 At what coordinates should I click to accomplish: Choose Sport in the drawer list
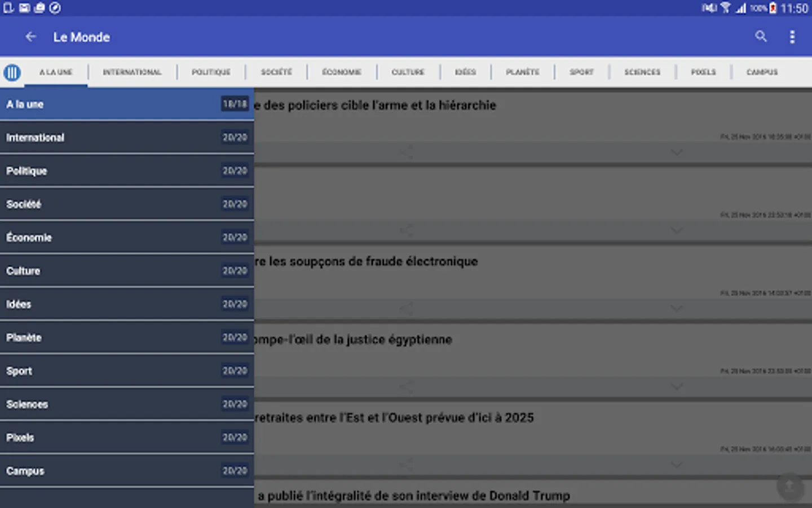[x=127, y=370]
